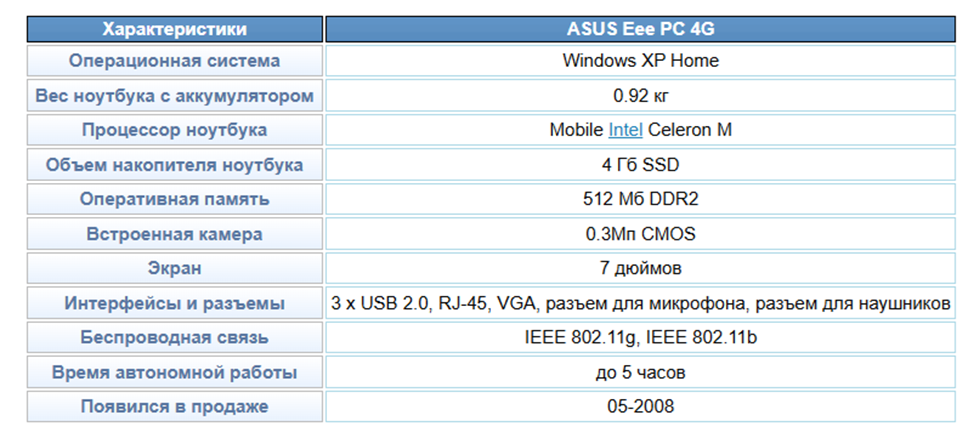Click the "Оперативная память" row label
Viewport: 974px width, 438px height.
tap(175, 199)
